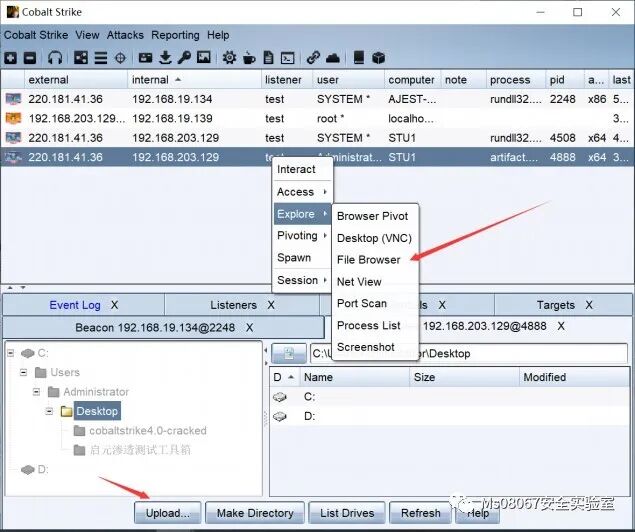
Task: Select Screenshot in Explore submenu
Action: coord(375,347)
